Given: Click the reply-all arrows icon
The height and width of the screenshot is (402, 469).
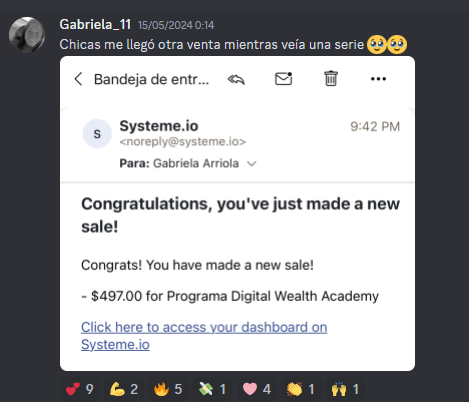Looking at the screenshot, I should point(236,79).
